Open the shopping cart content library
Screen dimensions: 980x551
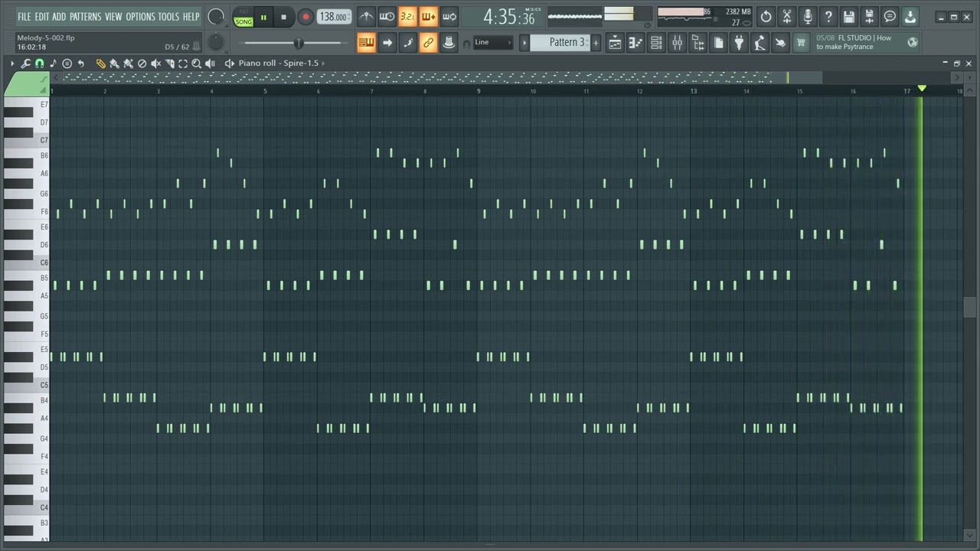tap(801, 43)
